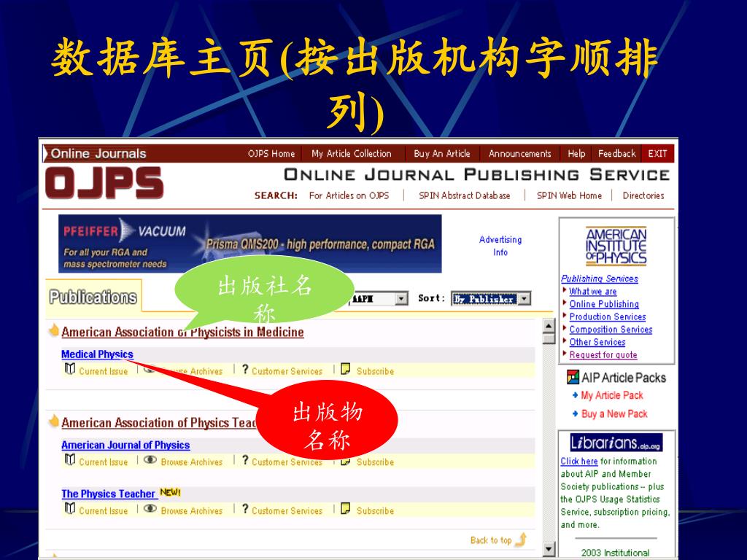This screenshot has width=747, height=560.
Task: Open Customer Services for Medical Physics
Action: 287,371
